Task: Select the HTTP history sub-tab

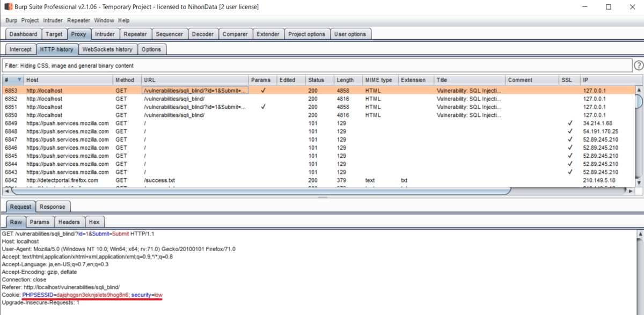Action: click(57, 49)
